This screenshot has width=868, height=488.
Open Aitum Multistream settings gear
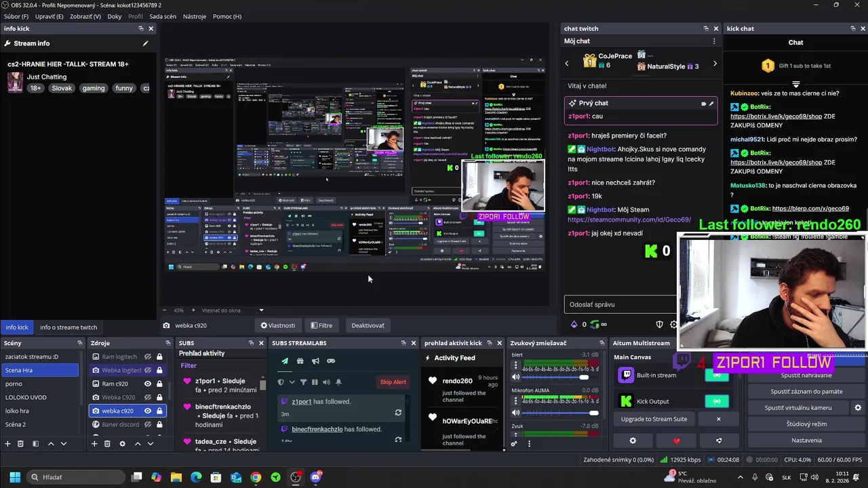tap(633, 441)
